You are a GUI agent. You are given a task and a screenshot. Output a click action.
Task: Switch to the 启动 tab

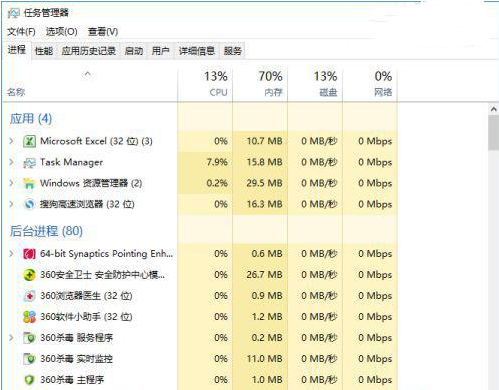[134, 51]
